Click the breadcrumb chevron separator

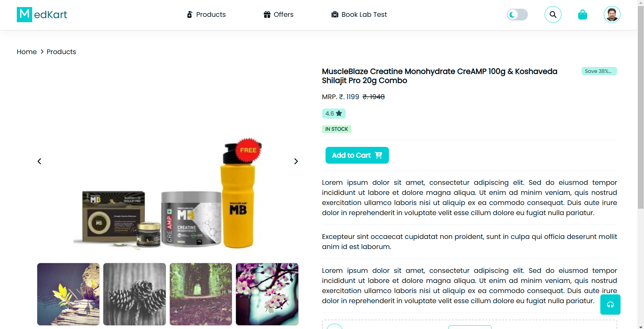[x=42, y=52]
